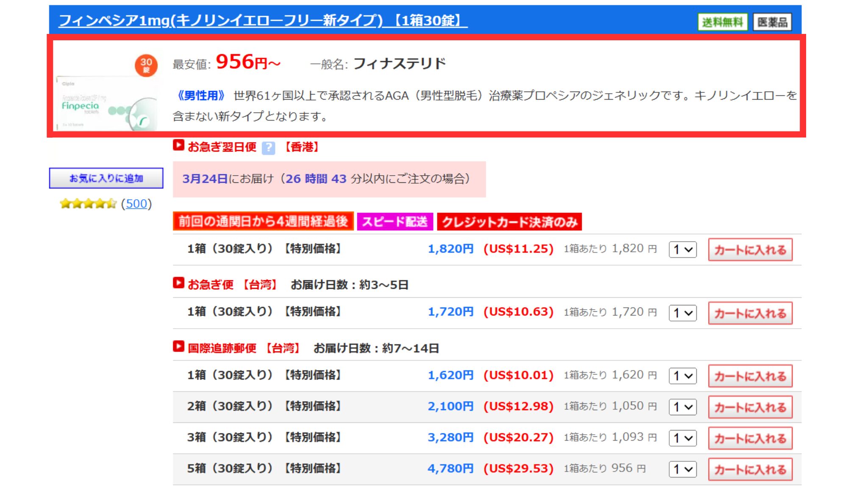Click お気に入りに追加 favorites button
The image size is (868, 489).
pos(106,178)
